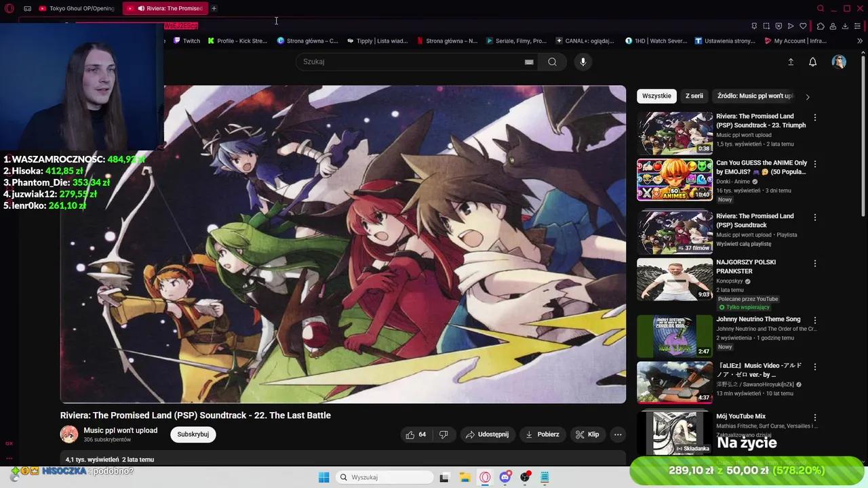The width and height of the screenshot is (868, 488).
Task: Start voice search with microphone icon
Action: [x=583, y=62]
